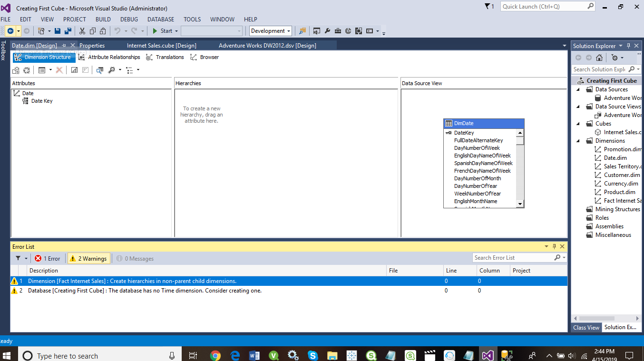Click the toolbox briefcase icon in main toolbar
644x361 pixels.
click(x=338, y=31)
